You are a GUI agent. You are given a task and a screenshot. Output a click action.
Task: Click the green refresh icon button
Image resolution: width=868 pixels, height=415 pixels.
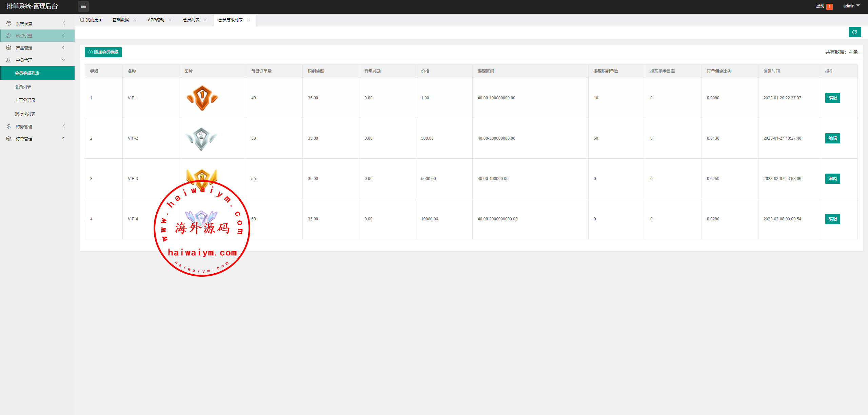[854, 32]
